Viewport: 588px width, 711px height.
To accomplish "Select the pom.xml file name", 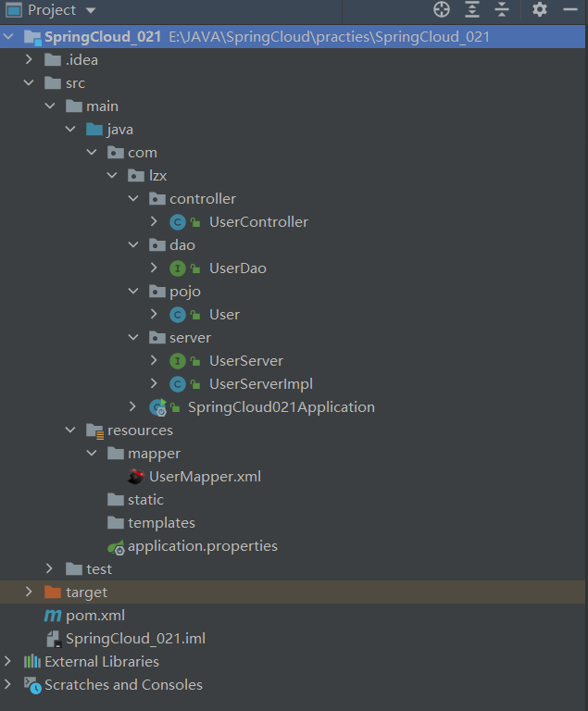I will click(95, 616).
